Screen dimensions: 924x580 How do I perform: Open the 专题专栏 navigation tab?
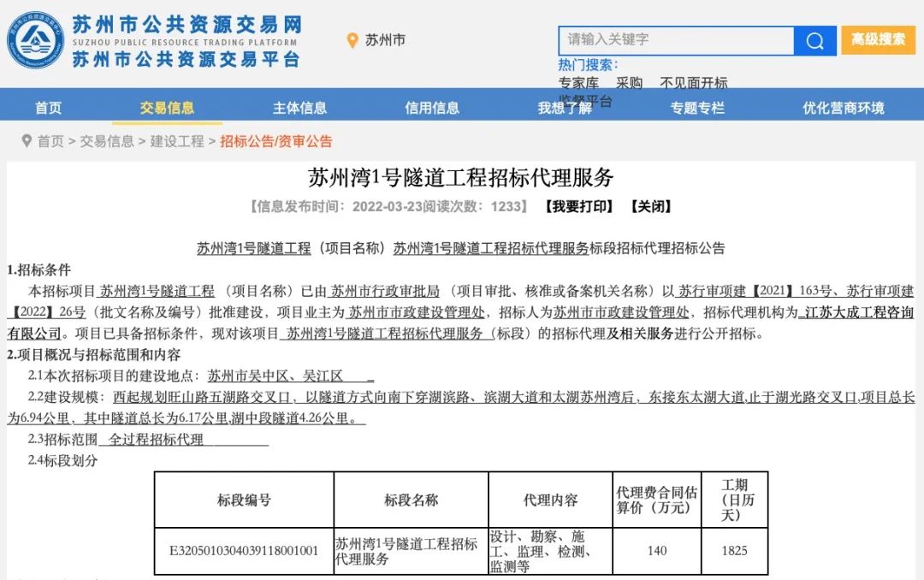[x=697, y=108]
